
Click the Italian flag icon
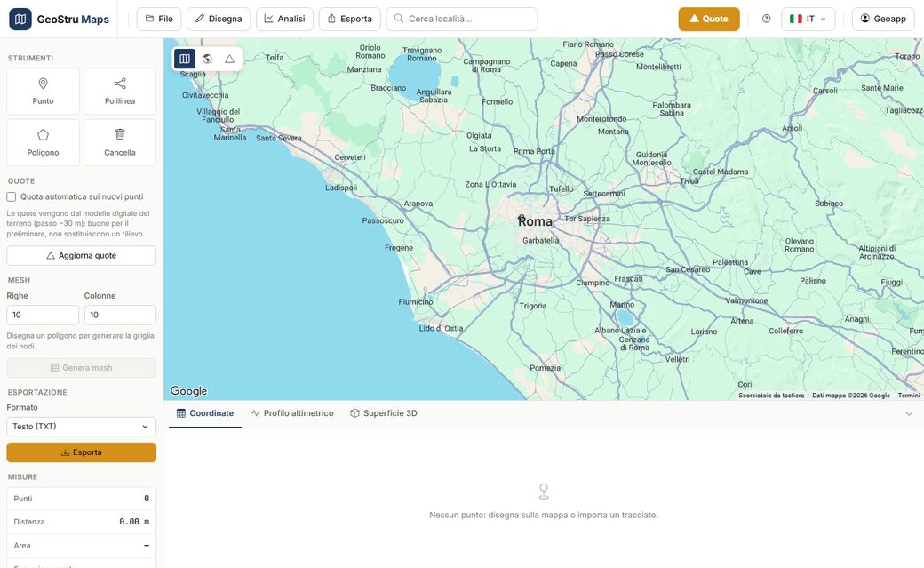pyautogui.click(x=795, y=19)
